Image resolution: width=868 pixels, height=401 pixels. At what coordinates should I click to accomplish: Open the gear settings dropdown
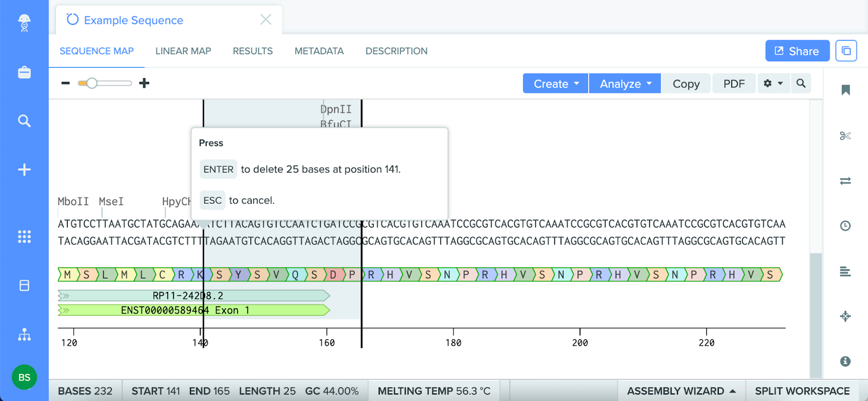pyautogui.click(x=773, y=84)
